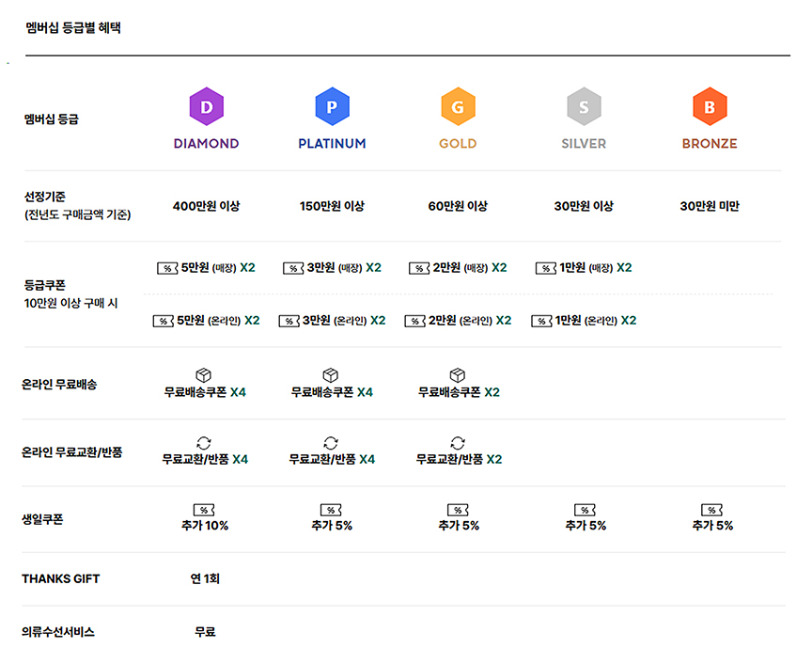
Task: Click the THANKS GIFT row label
Action: click(60, 578)
